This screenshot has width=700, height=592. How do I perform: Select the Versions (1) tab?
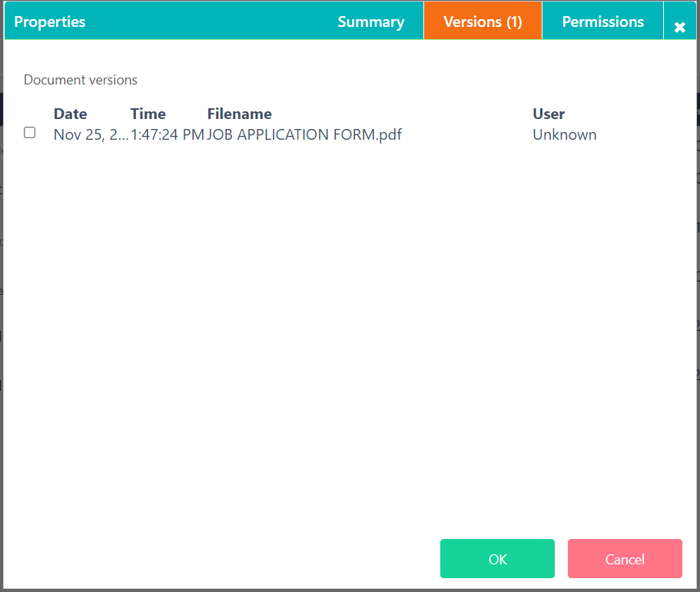click(483, 21)
